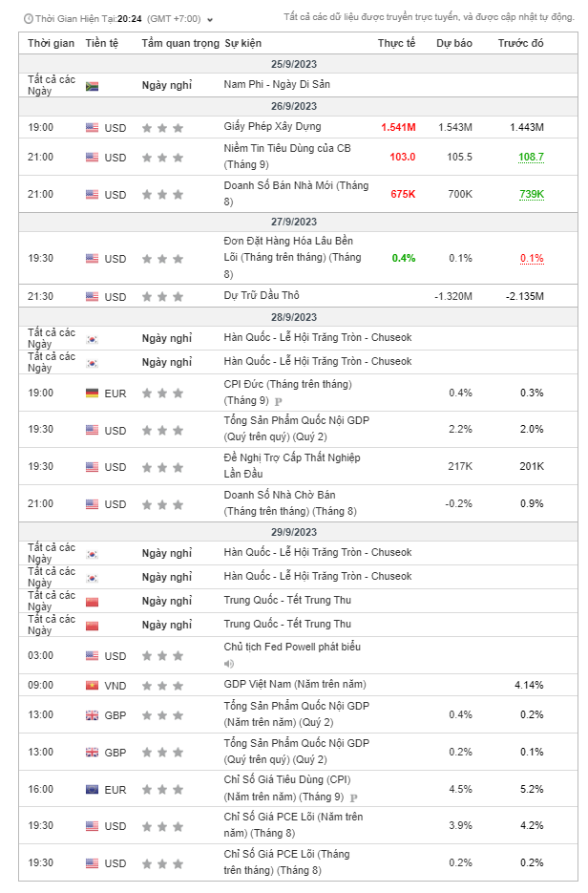Click importance stars on Giấy Phép Xây Dựng row
The image size is (588, 893).
[162, 127]
